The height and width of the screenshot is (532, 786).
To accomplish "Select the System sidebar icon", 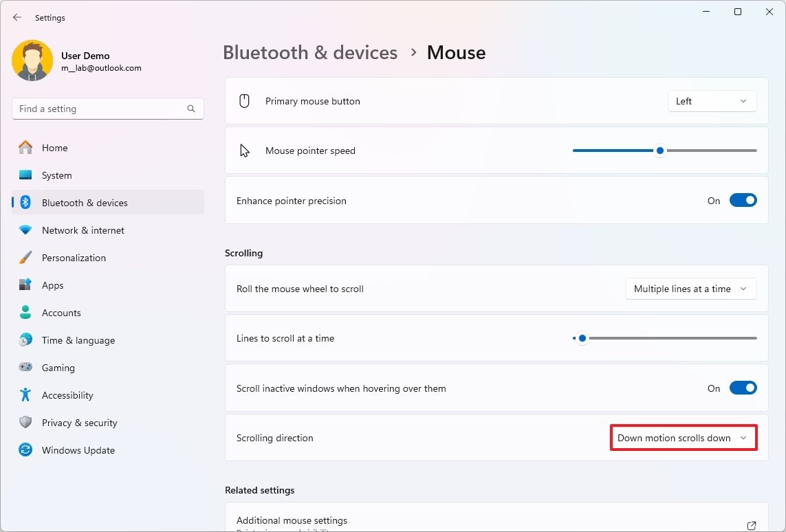I will coord(25,175).
